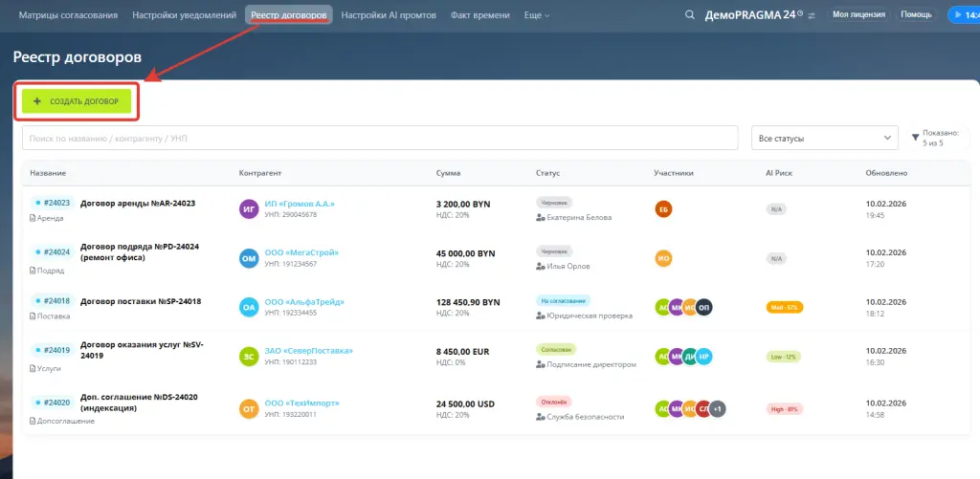Open the ООО «АльфаТрейд» counterparty link

tap(303, 302)
